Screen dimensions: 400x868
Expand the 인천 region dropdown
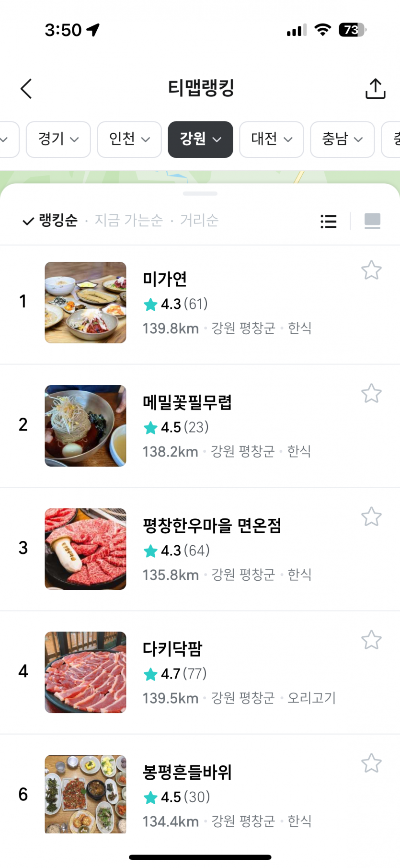pos(129,140)
